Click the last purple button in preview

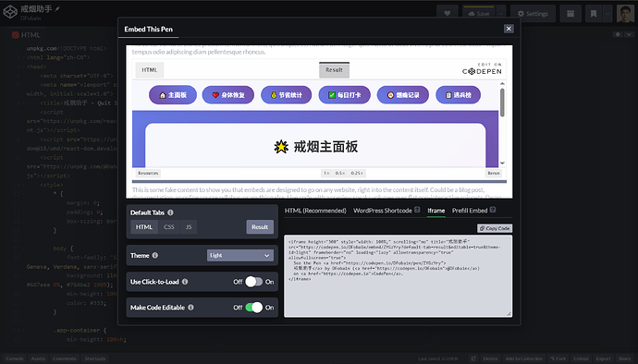458,95
